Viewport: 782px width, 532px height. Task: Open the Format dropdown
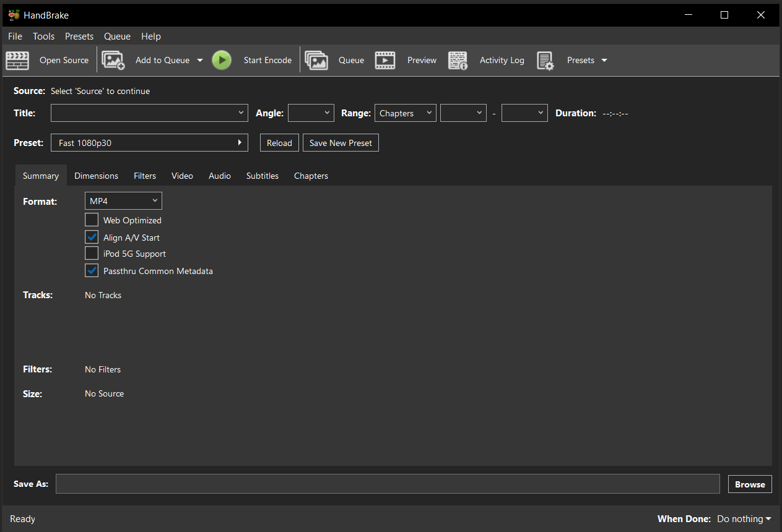(123, 200)
